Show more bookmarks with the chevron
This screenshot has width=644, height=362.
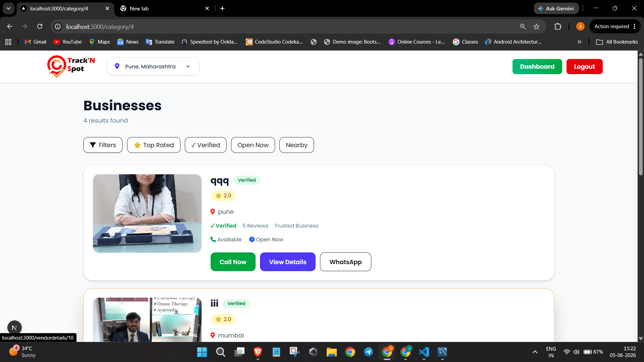tap(579, 42)
